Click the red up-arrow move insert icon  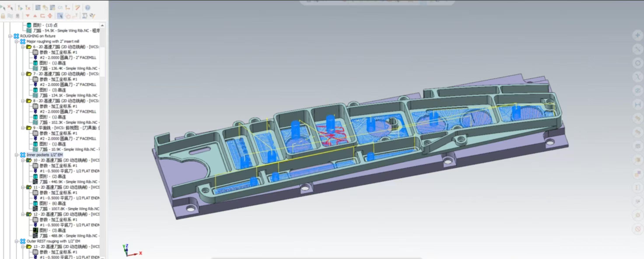tap(35, 16)
